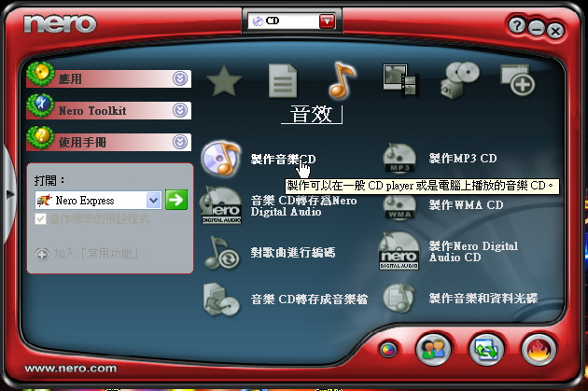Select the 音效 music note tab
The width and height of the screenshot is (588, 391).
pyautogui.click(x=342, y=82)
